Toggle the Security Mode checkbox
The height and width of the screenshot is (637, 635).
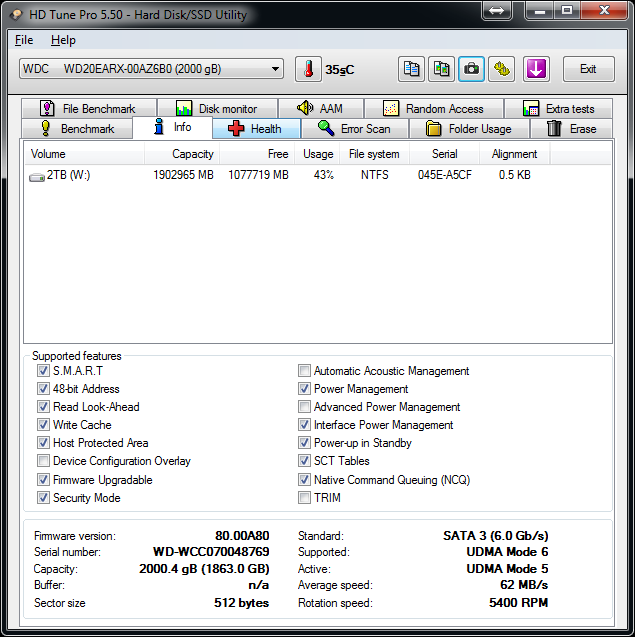click(x=43, y=497)
